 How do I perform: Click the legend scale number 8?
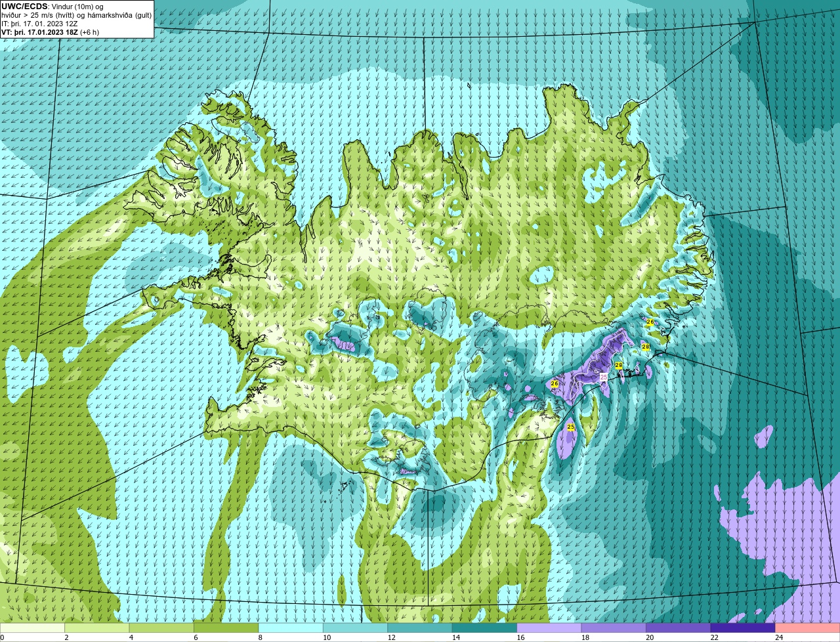tap(261, 637)
